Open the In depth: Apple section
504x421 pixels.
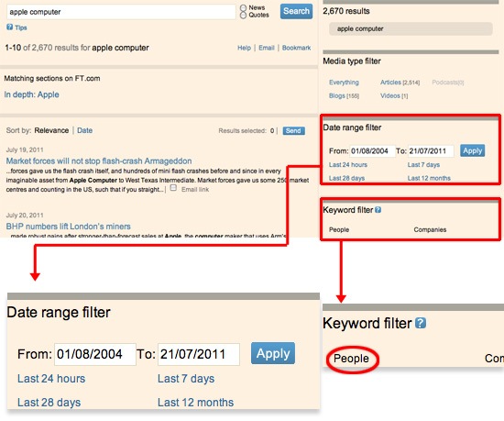point(31,94)
